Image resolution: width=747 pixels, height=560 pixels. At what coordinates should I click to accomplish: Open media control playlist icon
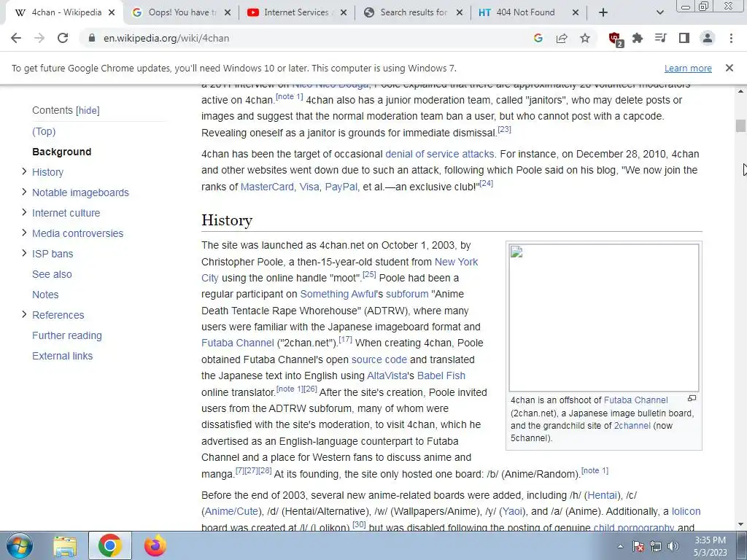pos(661,38)
